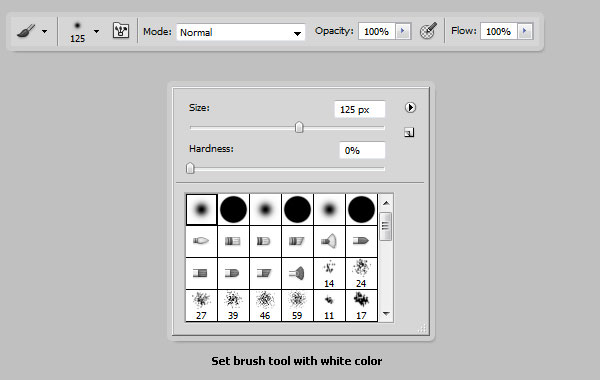
Task: Create new preset from this brush icon
Action: pos(409,132)
